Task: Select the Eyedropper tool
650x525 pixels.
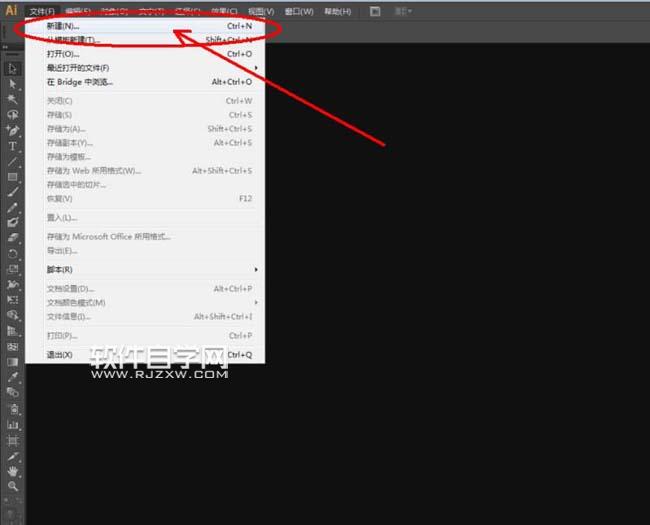Action: click(12, 377)
